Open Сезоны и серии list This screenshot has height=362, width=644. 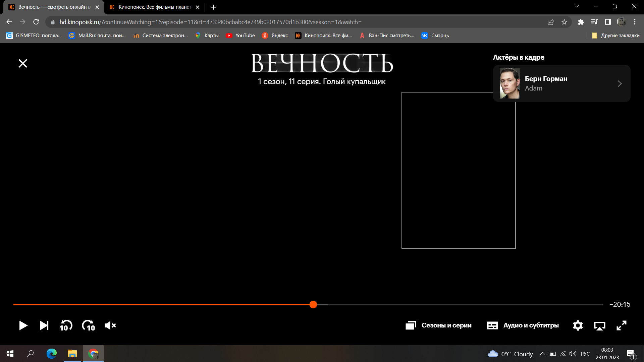[x=438, y=325]
